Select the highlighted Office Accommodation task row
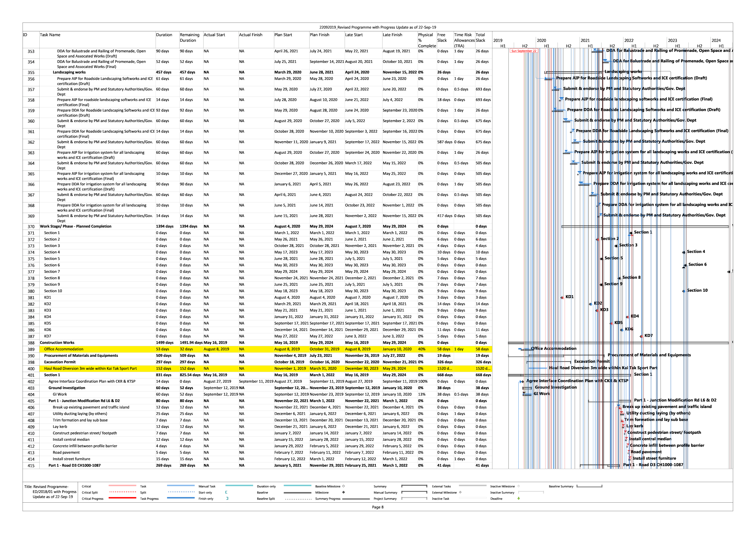Image resolution: width=756 pixels, height=534 pixels. click(64, 349)
